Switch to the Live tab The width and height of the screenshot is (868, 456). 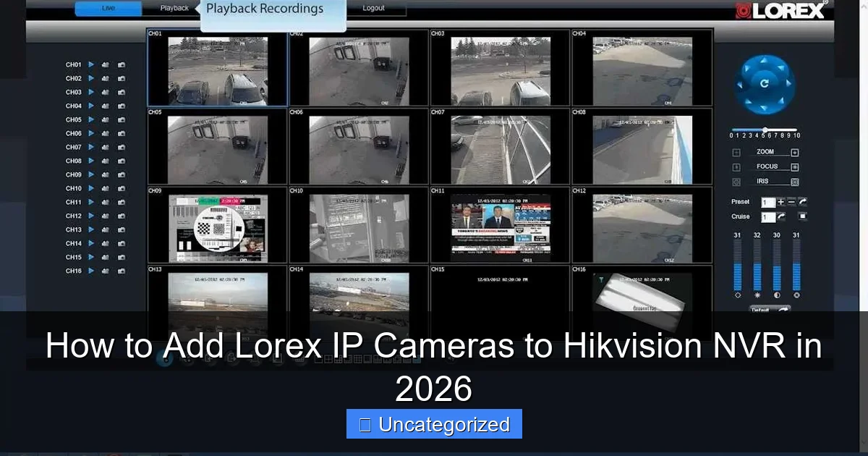[107, 7]
